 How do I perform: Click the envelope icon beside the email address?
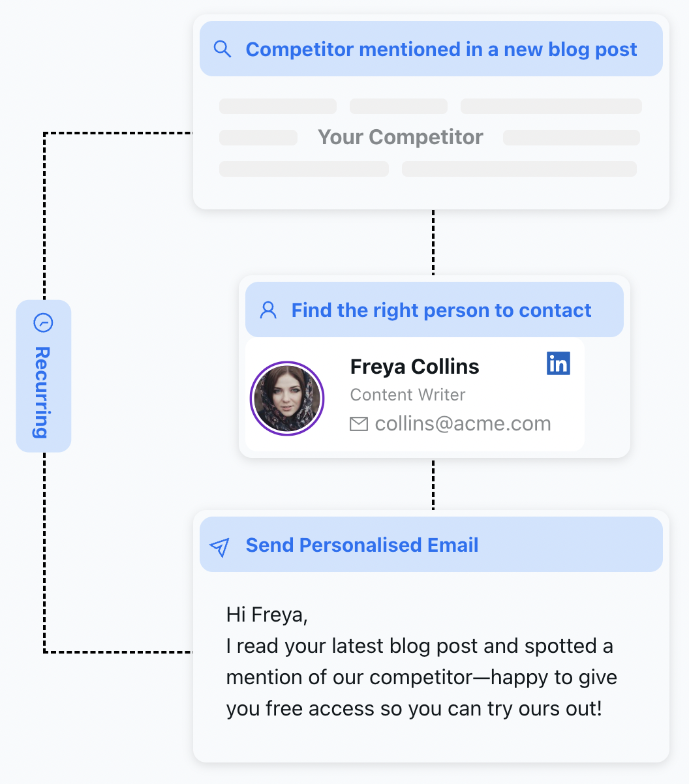click(x=359, y=424)
